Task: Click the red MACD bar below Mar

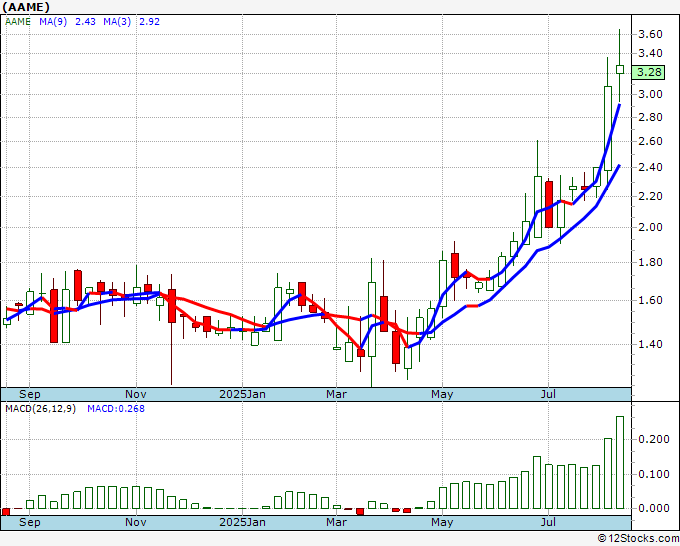Action: coord(360,511)
